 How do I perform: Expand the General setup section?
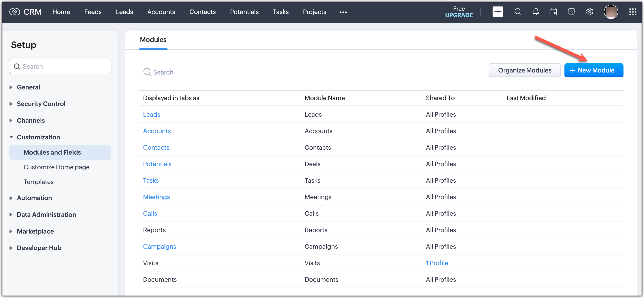tap(28, 87)
